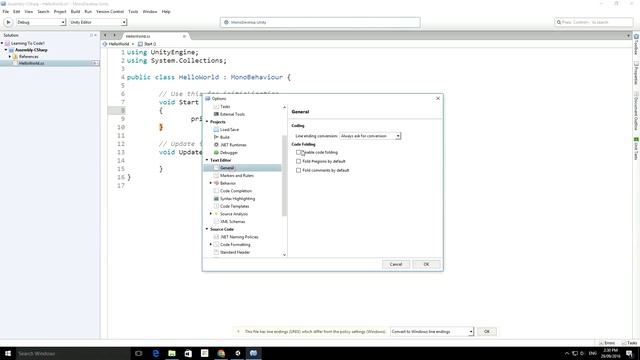Open the Code Templates icon

(216, 206)
